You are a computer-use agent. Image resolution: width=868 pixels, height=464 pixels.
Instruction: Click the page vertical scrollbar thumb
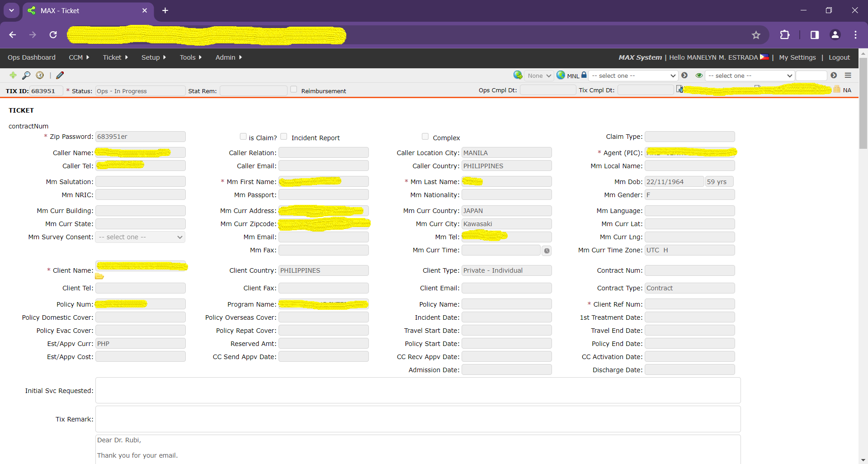coord(863,103)
